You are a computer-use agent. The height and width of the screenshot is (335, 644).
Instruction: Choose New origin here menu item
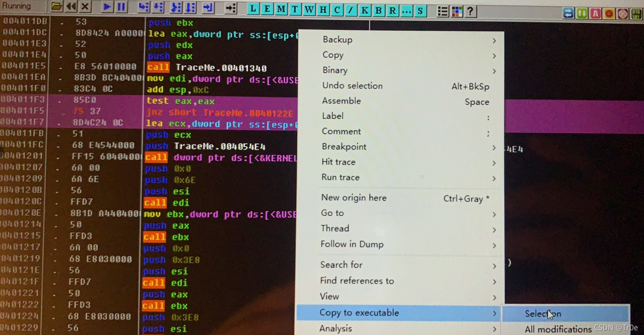click(401, 198)
